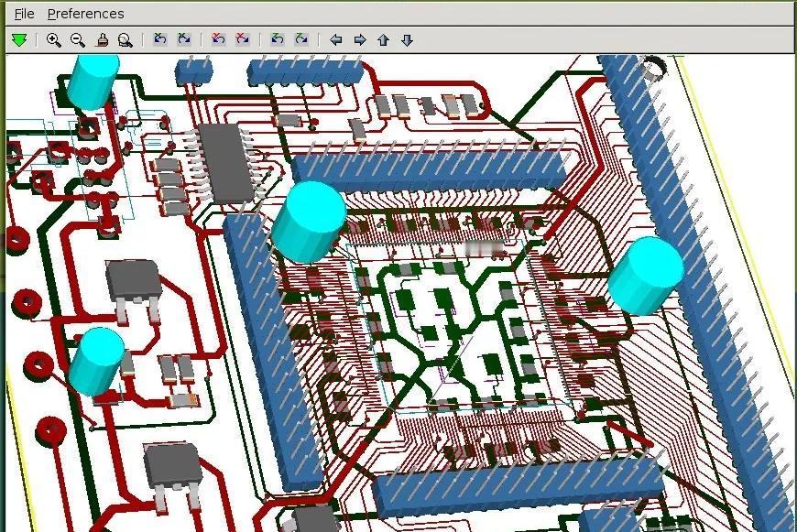This screenshot has height=532, width=797.
Task: Rotate Y clockwise (second red Y icon)
Action: [x=243, y=39]
